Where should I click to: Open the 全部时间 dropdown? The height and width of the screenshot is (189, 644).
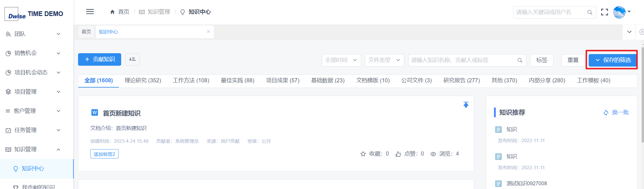click(341, 60)
